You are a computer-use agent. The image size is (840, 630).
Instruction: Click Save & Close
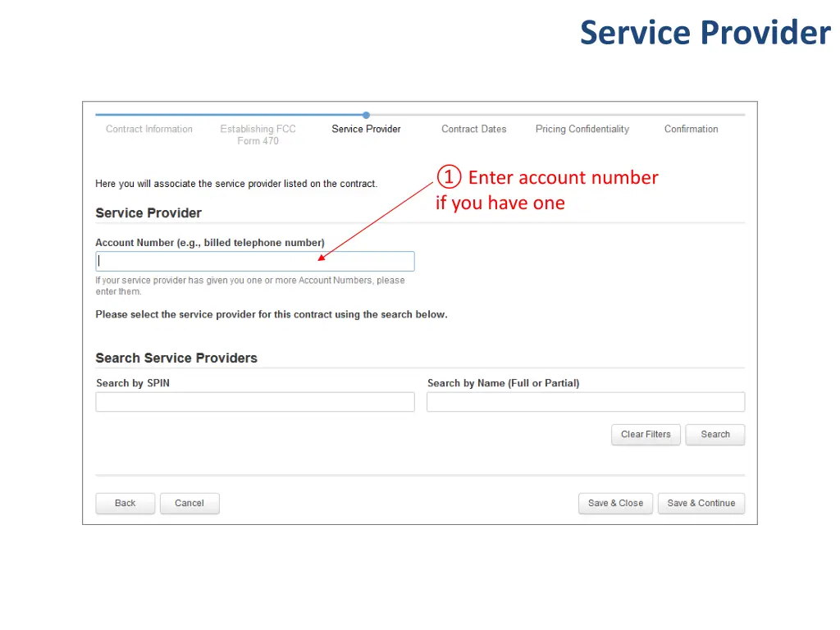coord(615,503)
